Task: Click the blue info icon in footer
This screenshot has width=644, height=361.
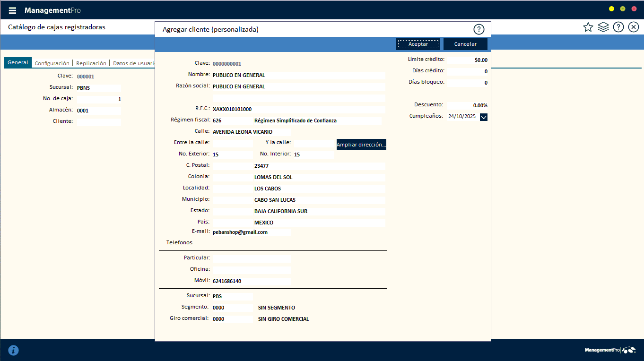Action: tap(14, 350)
